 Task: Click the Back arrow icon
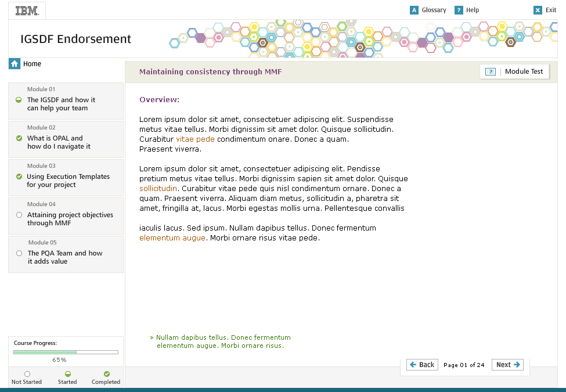pyautogui.click(x=413, y=365)
